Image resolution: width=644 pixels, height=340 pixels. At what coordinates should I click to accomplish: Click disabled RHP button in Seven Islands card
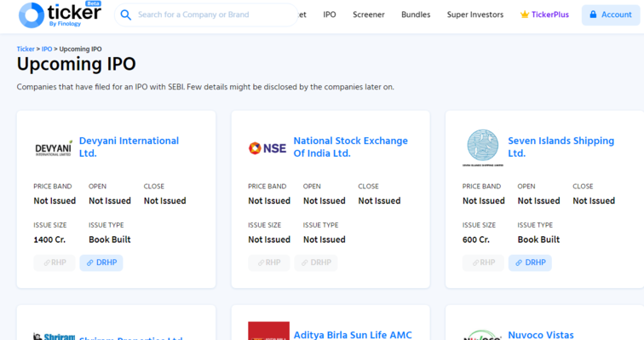click(x=483, y=262)
